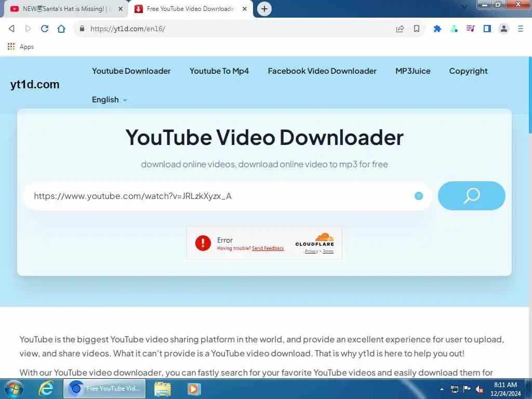The image size is (532, 399).
Task: Expand the English language dropdown
Action: click(x=109, y=99)
